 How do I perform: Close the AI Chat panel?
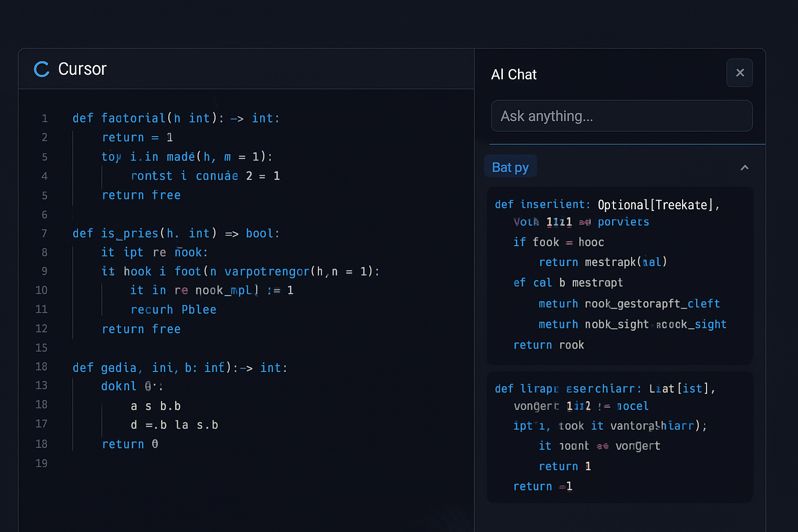tap(739, 73)
